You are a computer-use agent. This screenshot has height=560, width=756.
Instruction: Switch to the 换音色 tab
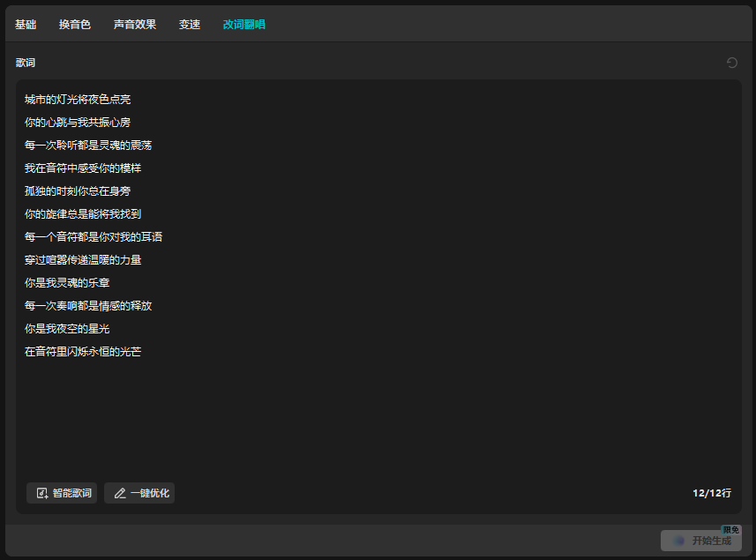tap(75, 25)
